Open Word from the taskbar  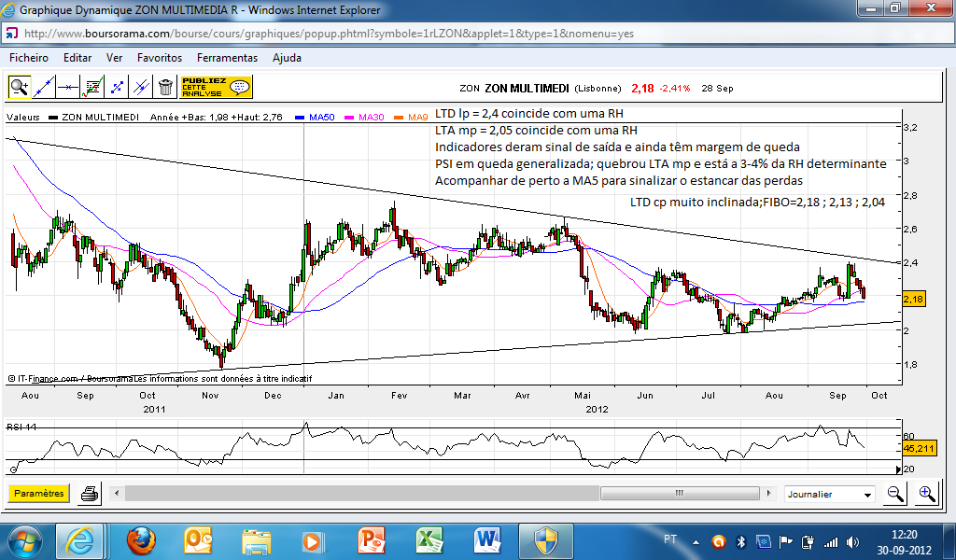click(487, 541)
